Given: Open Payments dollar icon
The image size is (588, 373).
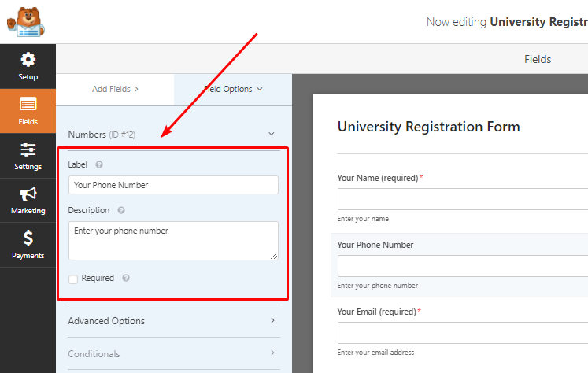Looking at the screenshot, I should [x=28, y=238].
